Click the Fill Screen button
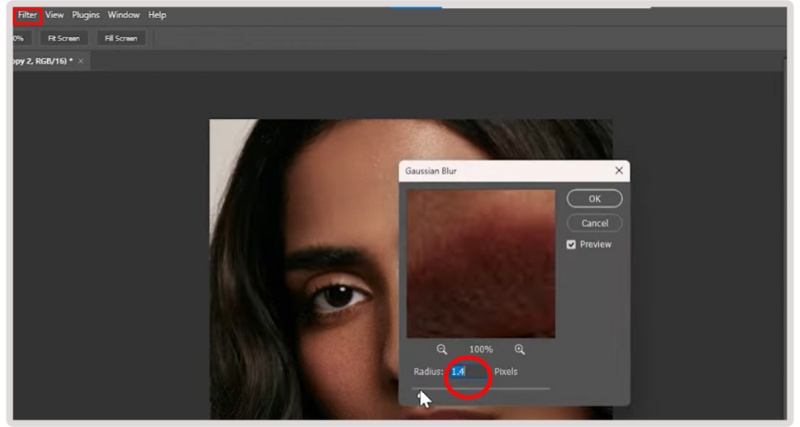Image resolution: width=800 pixels, height=427 pixels. click(x=121, y=38)
